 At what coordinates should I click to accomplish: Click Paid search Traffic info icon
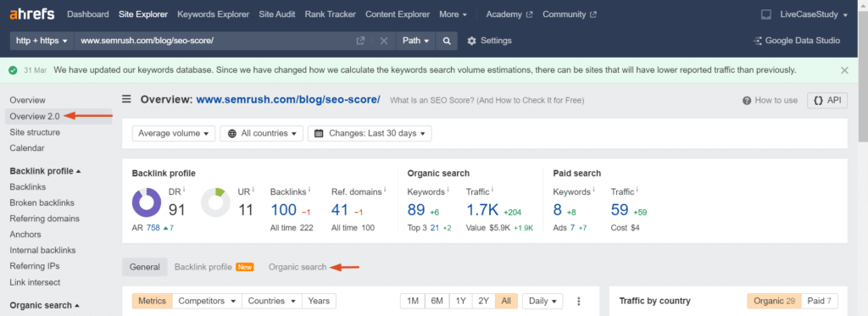coord(637,190)
